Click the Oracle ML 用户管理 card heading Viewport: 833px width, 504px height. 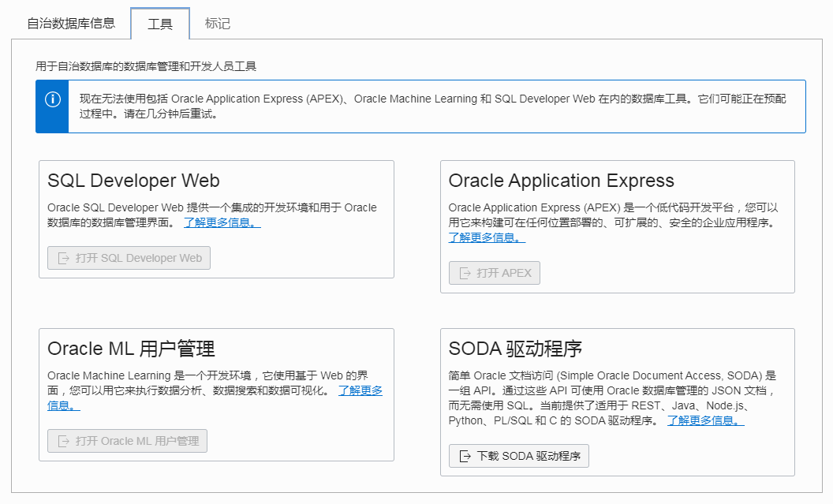131,349
